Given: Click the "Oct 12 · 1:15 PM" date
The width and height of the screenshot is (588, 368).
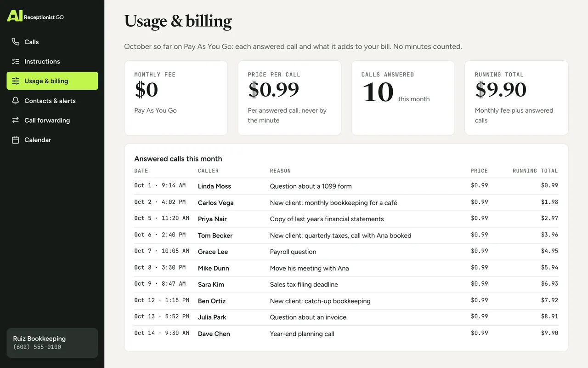Looking at the screenshot, I should point(162,300).
